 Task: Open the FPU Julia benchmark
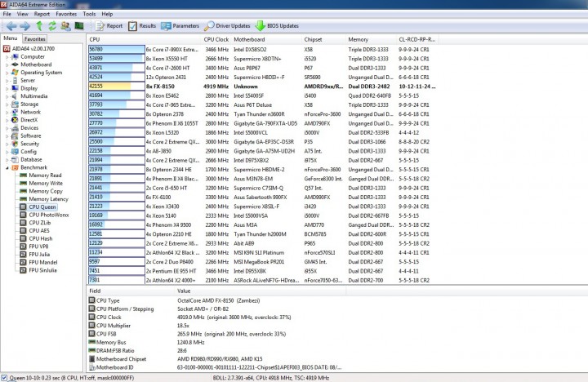[35, 254]
